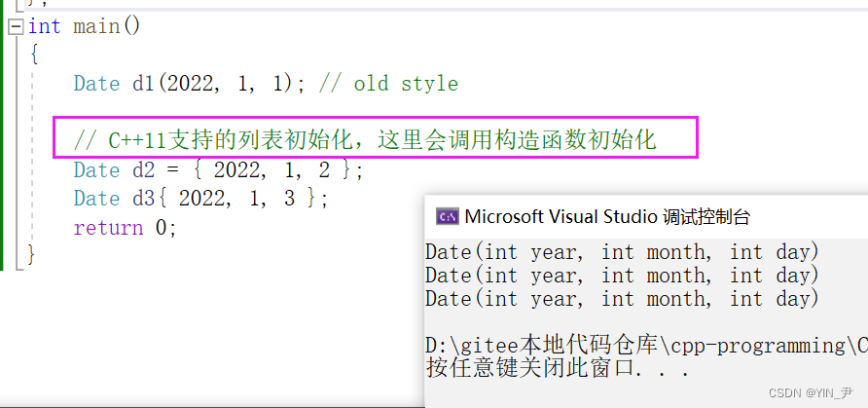The image size is (868, 408).
Task: Click the last Date constructor output line
Action: [621, 299]
